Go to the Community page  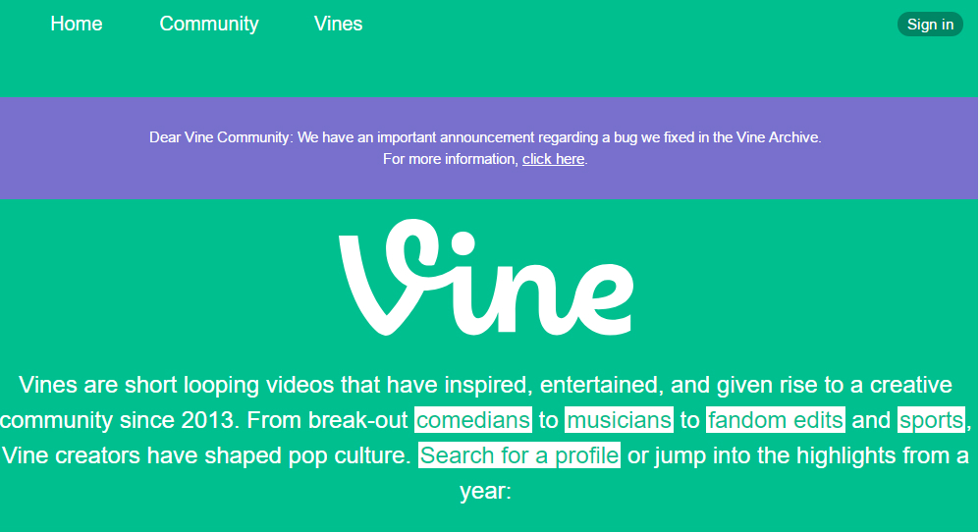pos(209,24)
